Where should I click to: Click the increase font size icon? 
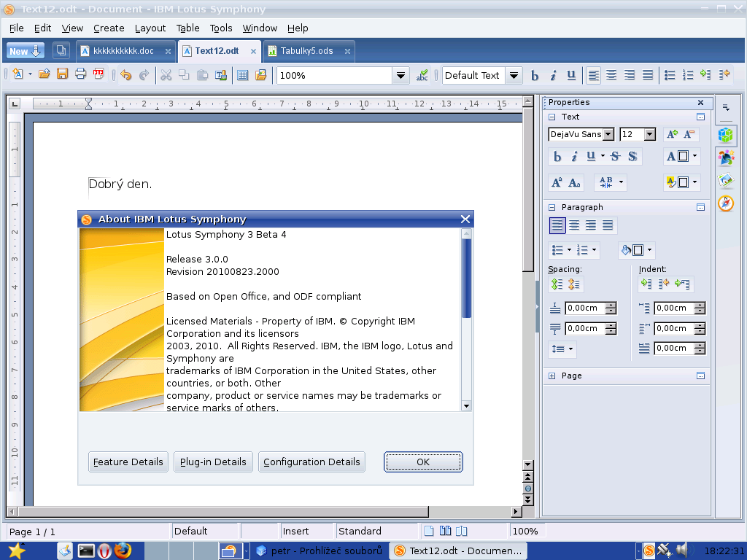(x=672, y=134)
